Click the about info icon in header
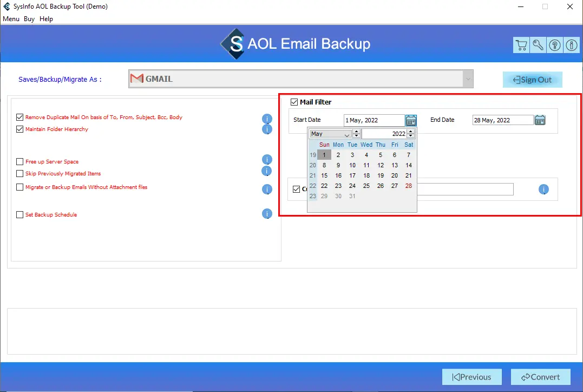The height and width of the screenshot is (392, 583). click(572, 45)
